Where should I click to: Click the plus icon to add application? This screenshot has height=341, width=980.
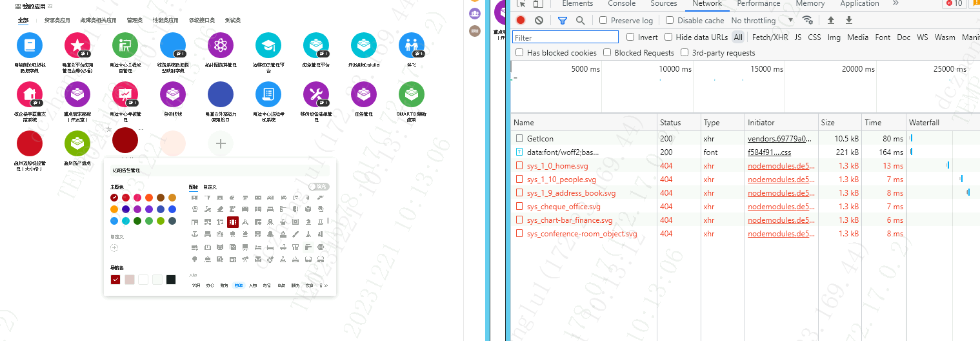click(x=221, y=143)
